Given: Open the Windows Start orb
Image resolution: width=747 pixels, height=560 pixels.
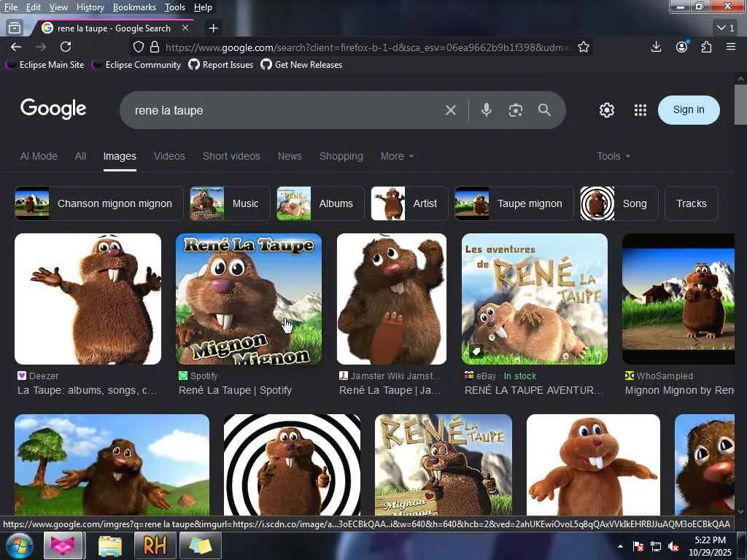Looking at the screenshot, I should tap(20, 545).
